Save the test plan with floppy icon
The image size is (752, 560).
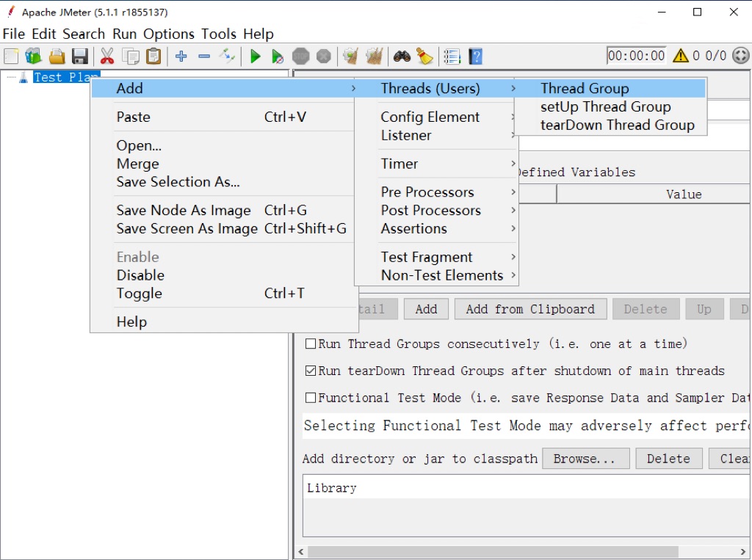pos(79,56)
